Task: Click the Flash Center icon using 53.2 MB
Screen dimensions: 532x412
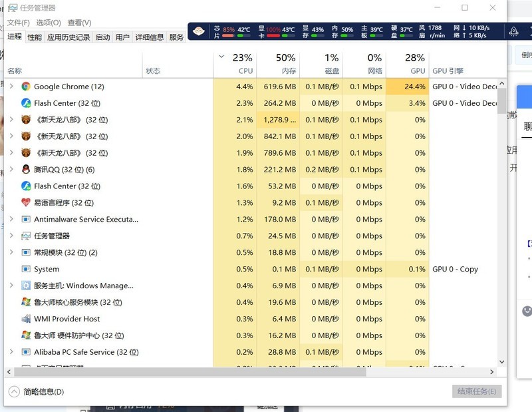Action: tap(26, 186)
